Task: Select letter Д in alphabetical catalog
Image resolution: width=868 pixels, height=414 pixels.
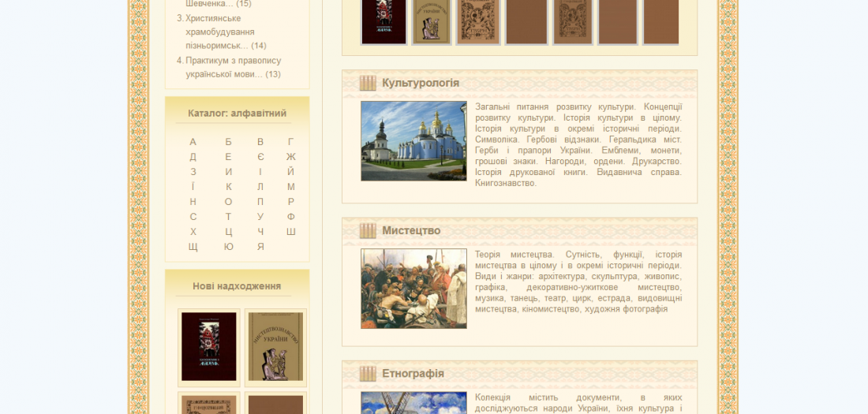Action: pos(193,157)
